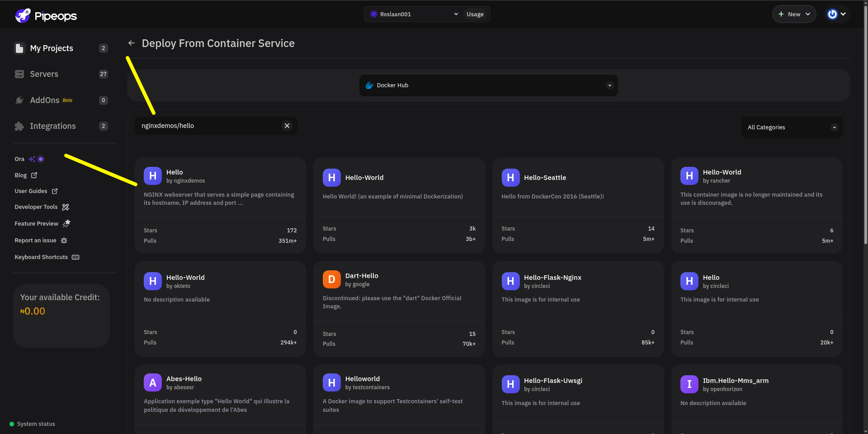
Task: Click the Report an issue bug icon
Action: [64, 241]
